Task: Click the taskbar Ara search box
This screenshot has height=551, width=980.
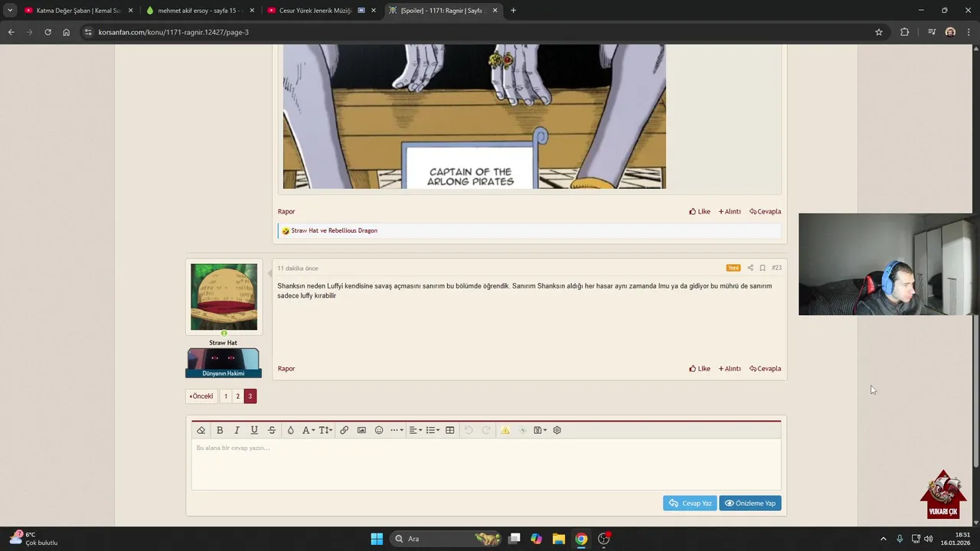Action: pyautogui.click(x=447, y=539)
